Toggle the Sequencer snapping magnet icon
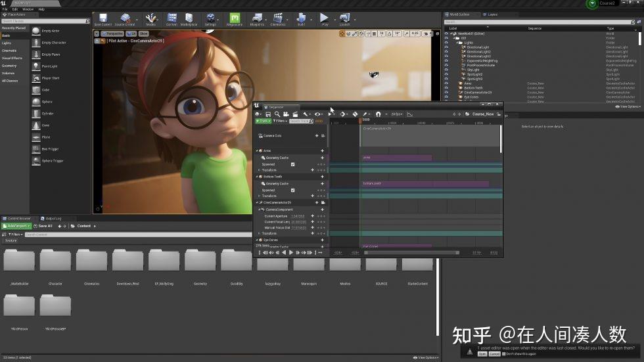Image resolution: width=644 pixels, height=362 pixels. 379,114
